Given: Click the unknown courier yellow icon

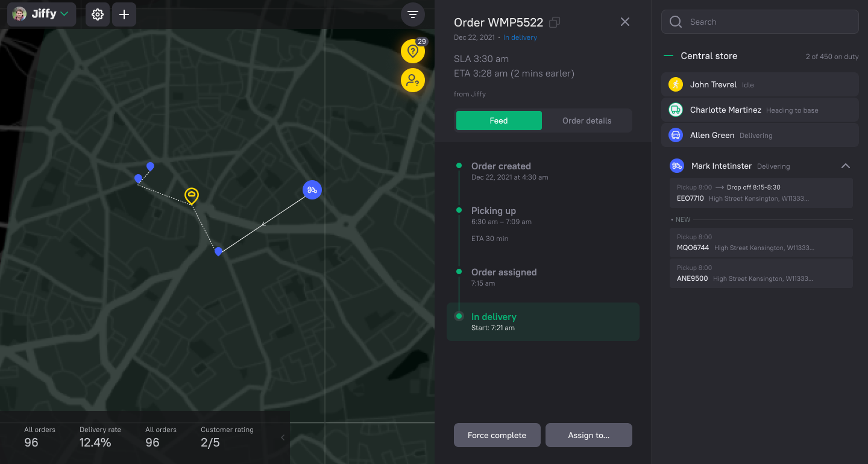Looking at the screenshot, I should 413,80.
